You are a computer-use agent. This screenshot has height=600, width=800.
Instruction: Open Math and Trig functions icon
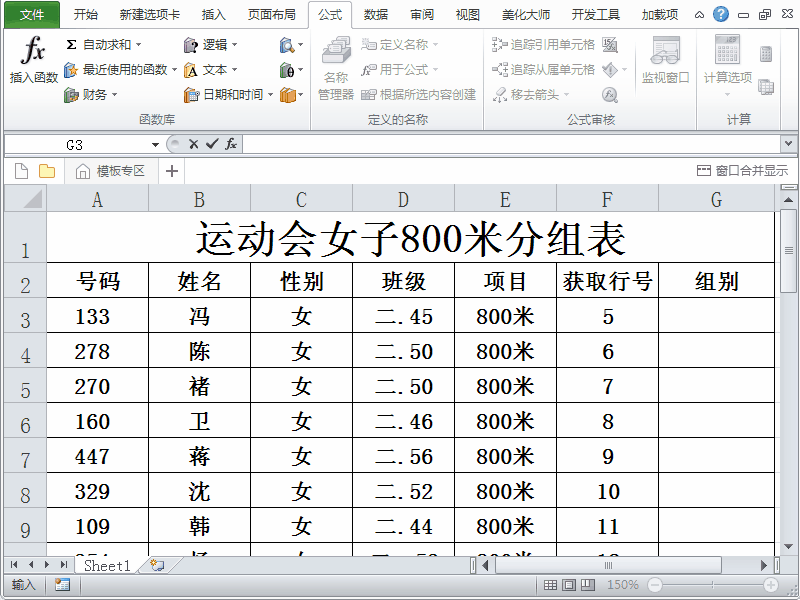click(287, 70)
